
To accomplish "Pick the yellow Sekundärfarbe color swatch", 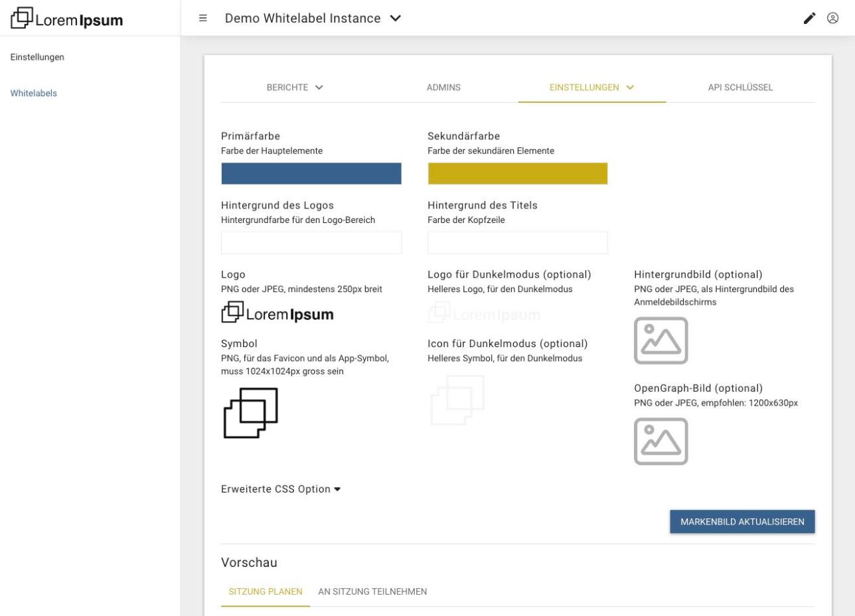I will click(518, 173).
